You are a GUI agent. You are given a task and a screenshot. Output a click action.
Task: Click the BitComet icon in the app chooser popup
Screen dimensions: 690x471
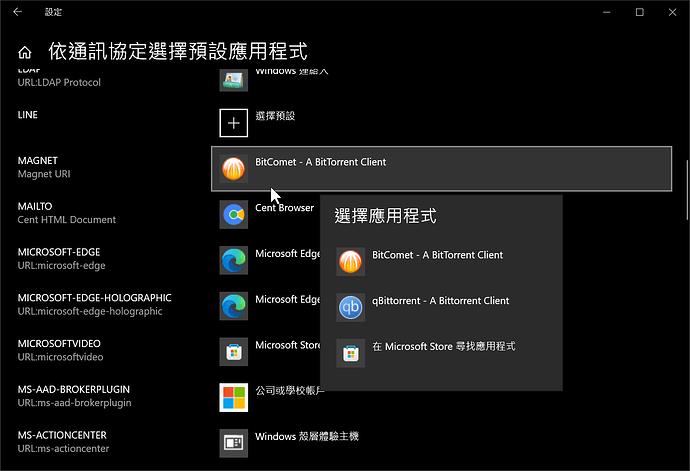click(351, 261)
